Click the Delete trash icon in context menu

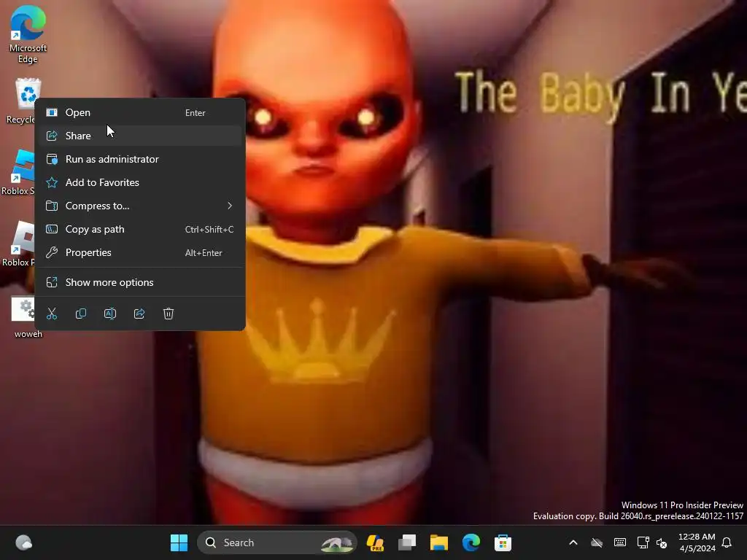pyautogui.click(x=169, y=314)
